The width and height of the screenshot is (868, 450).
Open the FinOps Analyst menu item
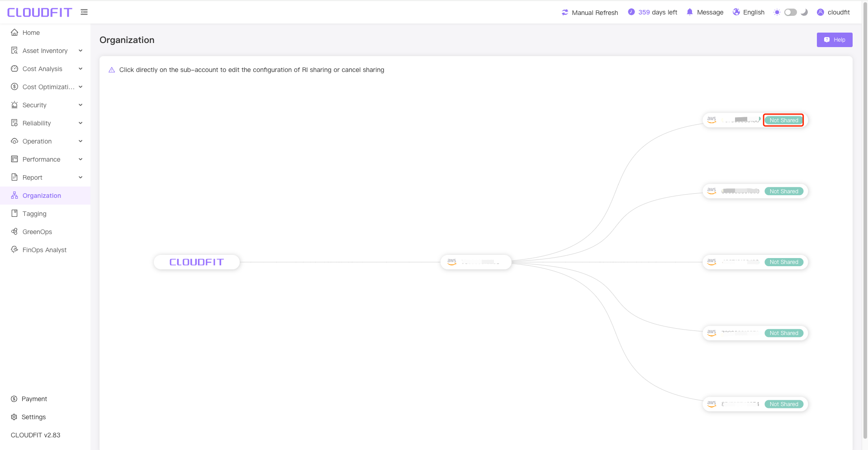tap(45, 250)
